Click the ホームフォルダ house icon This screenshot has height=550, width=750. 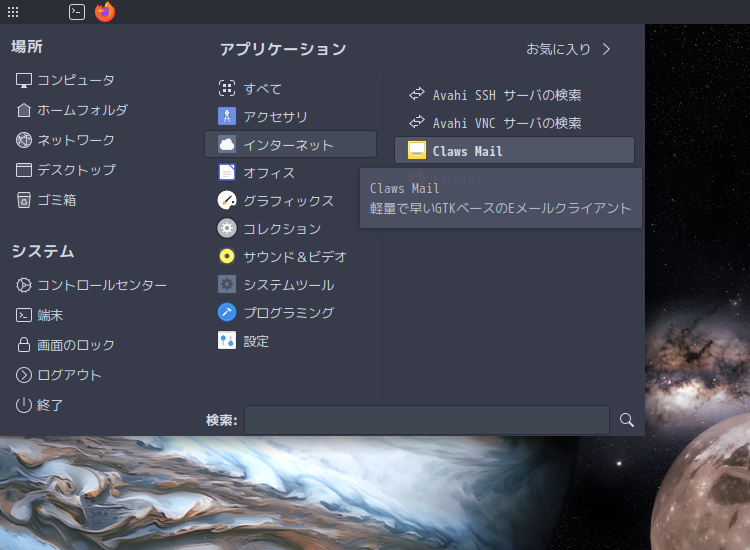24,110
